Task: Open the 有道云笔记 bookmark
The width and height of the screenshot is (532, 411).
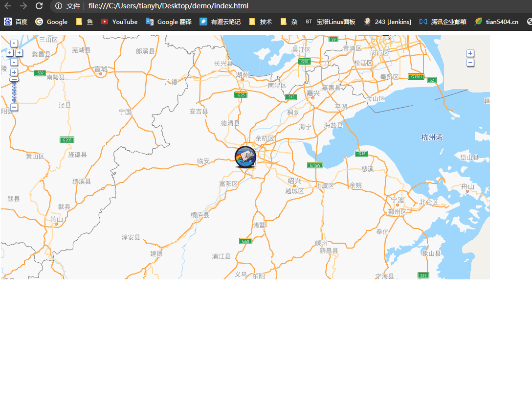Action: pyautogui.click(x=220, y=22)
